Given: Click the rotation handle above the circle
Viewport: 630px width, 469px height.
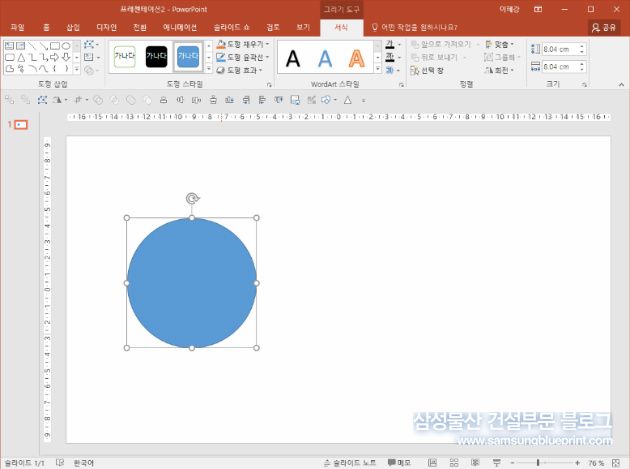Looking at the screenshot, I should click(x=192, y=198).
